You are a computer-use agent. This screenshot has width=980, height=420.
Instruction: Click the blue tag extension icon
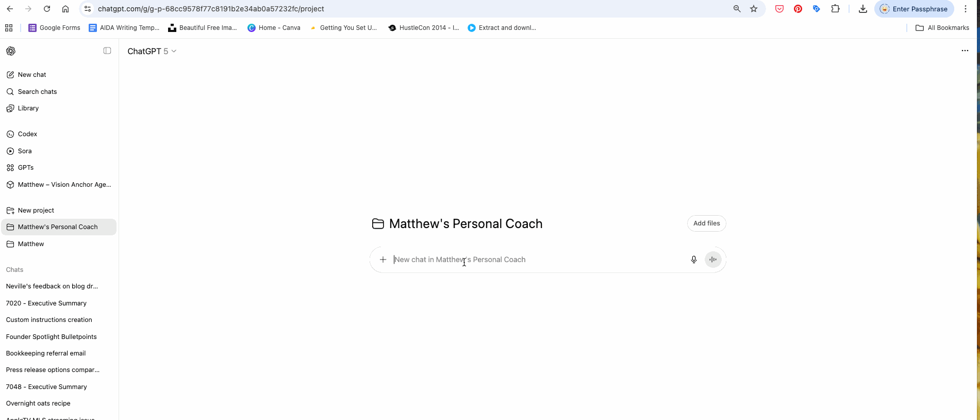(x=817, y=9)
